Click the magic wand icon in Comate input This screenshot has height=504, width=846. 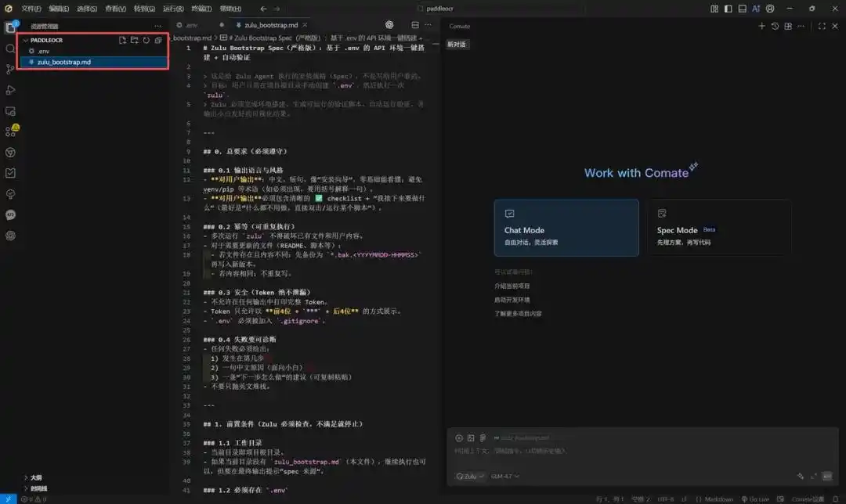coord(800,476)
